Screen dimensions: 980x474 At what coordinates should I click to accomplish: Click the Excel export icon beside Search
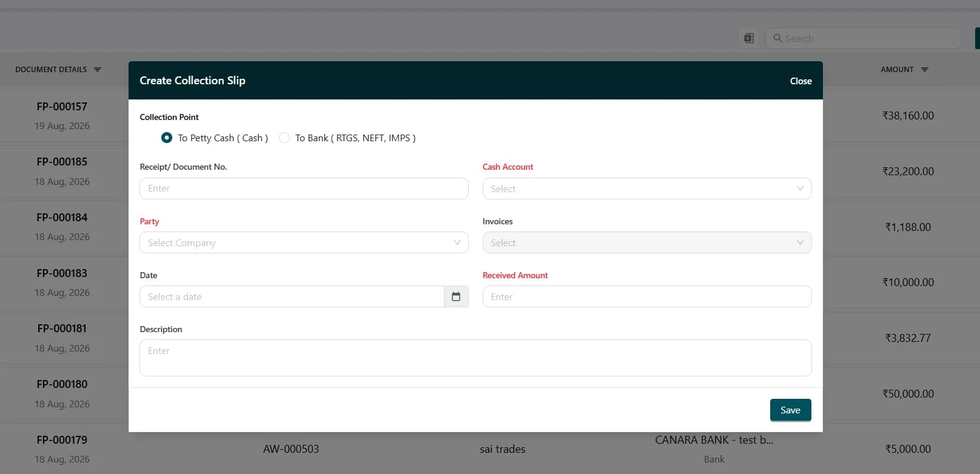pyautogui.click(x=749, y=38)
